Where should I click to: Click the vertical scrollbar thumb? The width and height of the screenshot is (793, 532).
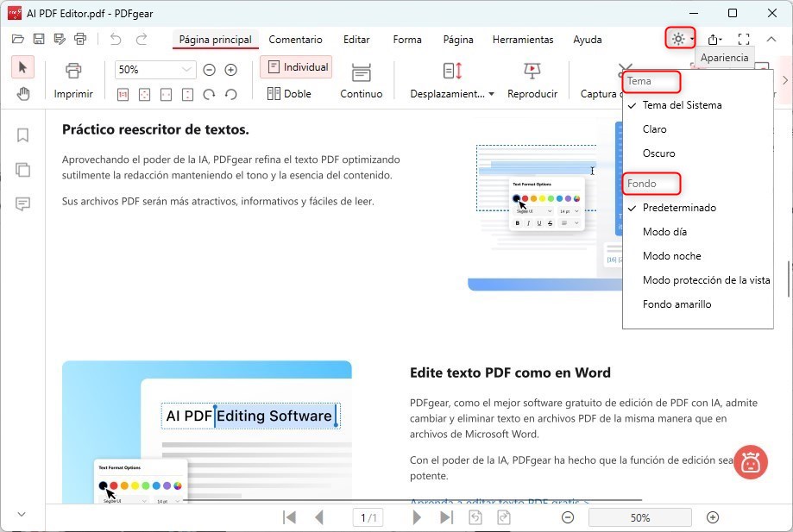coord(790,279)
